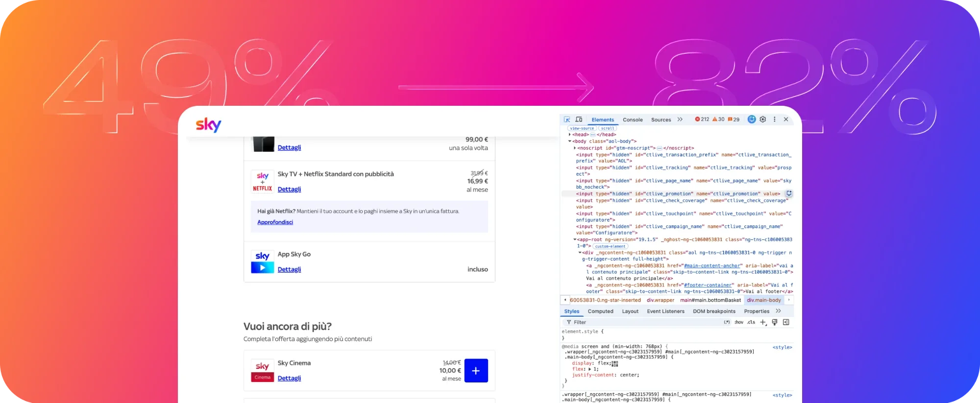Follow the Approfondisci link
Screen dimensions: 980x403
pos(275,222)
